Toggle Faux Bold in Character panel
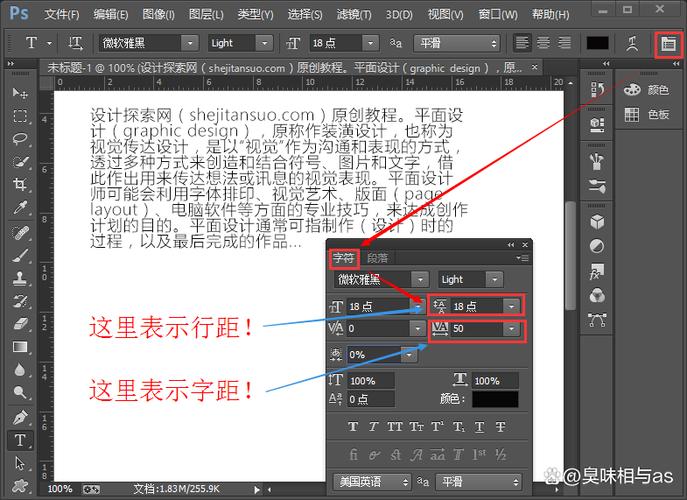687x500 pixels. [x=353, y=426]
